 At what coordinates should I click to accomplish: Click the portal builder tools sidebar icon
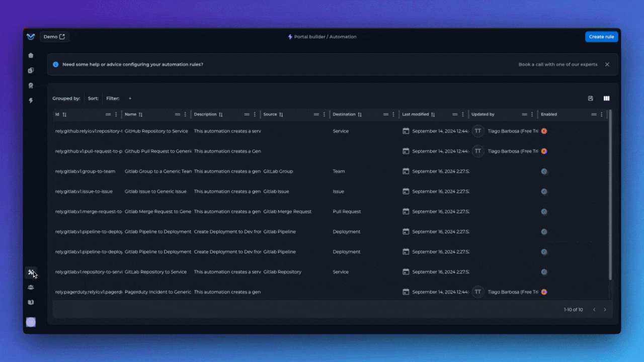(31, 272)
